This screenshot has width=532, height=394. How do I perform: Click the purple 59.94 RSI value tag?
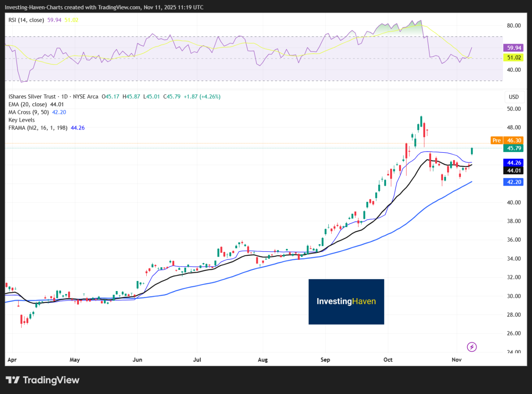pos(514,48)
